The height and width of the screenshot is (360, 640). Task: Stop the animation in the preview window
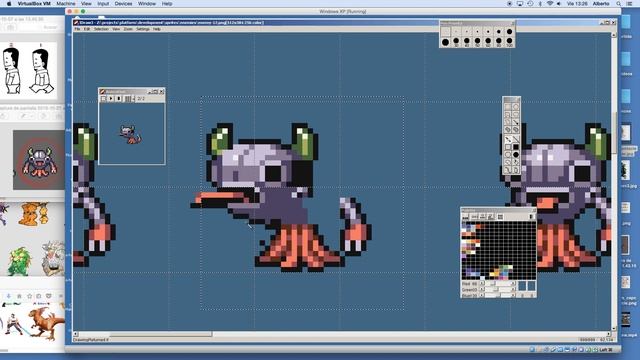[118, 99]
